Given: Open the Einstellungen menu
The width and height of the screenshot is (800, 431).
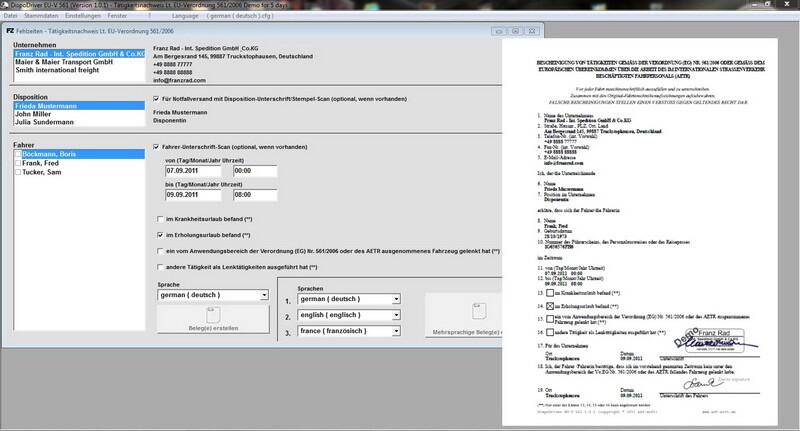Looking at the screenshot, I should click(x=83, y=16).
